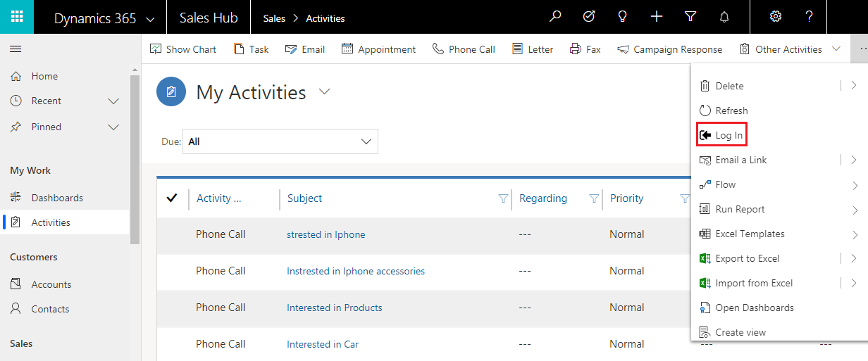Open the Due filter dropdown
The width and height of the screenshot is (868, 361).
tap(280, 141)
